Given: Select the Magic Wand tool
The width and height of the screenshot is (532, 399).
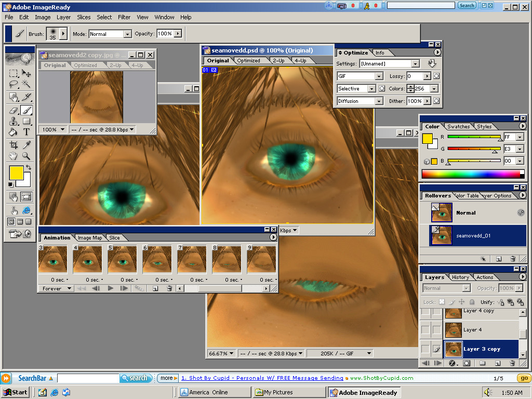Looking at the screenshot, I should click(26, 84).
